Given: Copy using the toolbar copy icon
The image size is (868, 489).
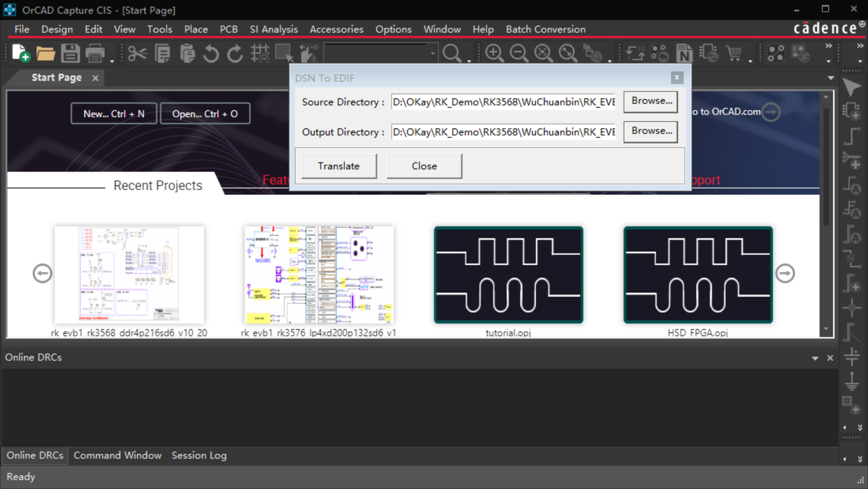Looking at the screenshot, I should tap(163, 53).
